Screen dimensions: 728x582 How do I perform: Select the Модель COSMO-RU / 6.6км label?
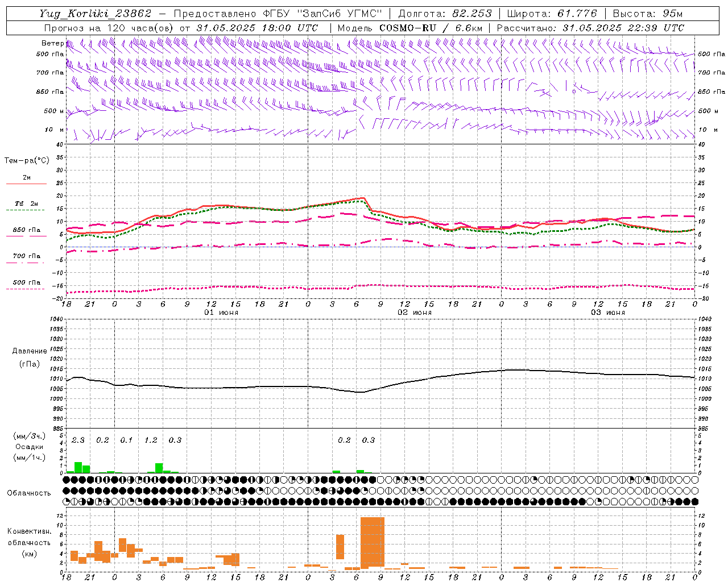[x=410, y=28]
